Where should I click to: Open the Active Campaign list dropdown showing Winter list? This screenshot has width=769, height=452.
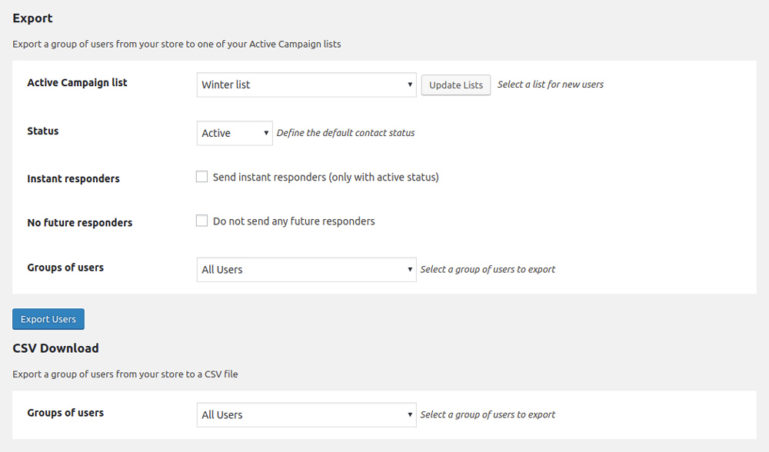(306, 85)
